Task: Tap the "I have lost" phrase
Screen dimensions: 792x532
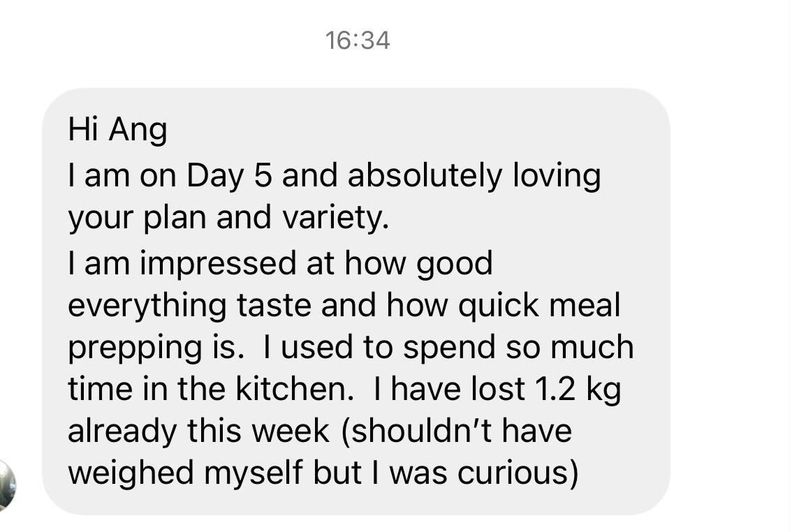Action: click(450, 389)
